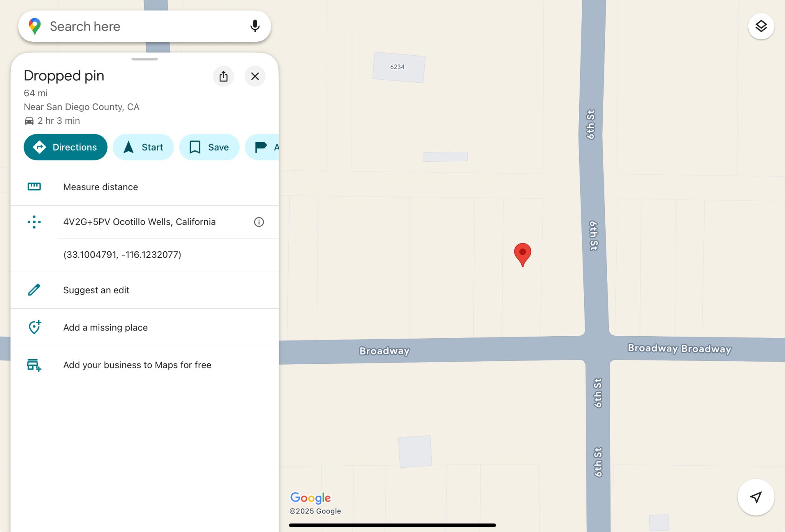Image resolution: width=785 pixels, height=532 pixels.
Task: Grab the panel handle to expand sheet
Action: tap(145, 59)
